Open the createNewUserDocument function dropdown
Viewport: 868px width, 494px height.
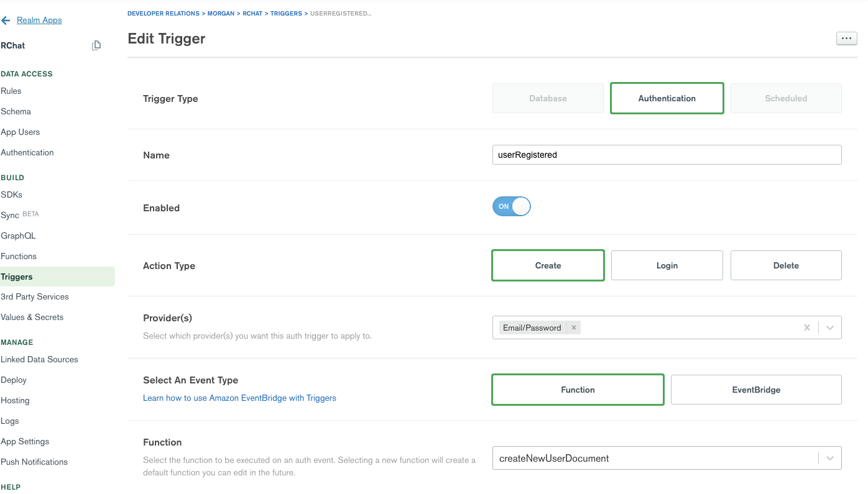pyautogui.click(x=830, y=459)
